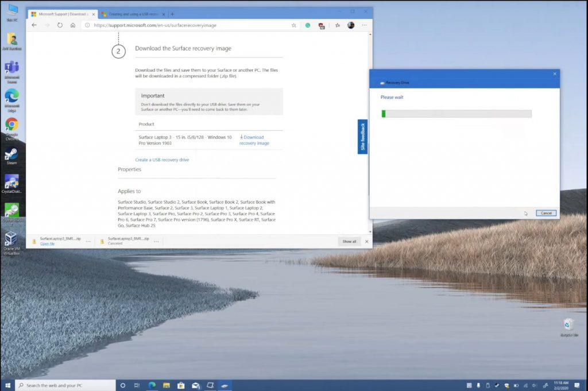
Task: Cancel the Recovery Drive operation
Action: click(x=546, y=213)
